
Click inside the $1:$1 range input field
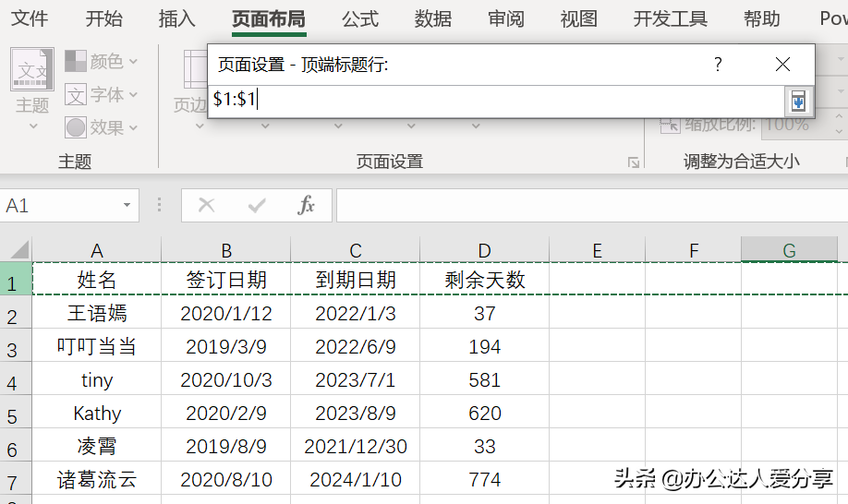496,100
